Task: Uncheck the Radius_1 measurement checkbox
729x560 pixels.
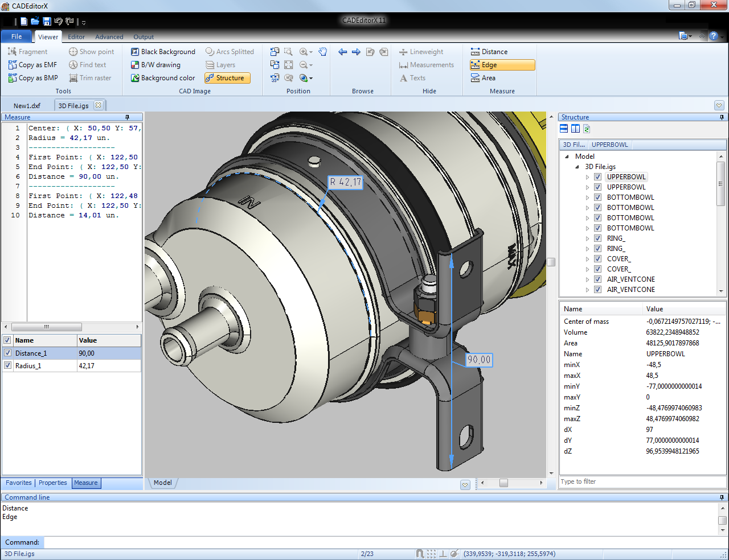Action: pyautogui.click(x=7, y=365)
